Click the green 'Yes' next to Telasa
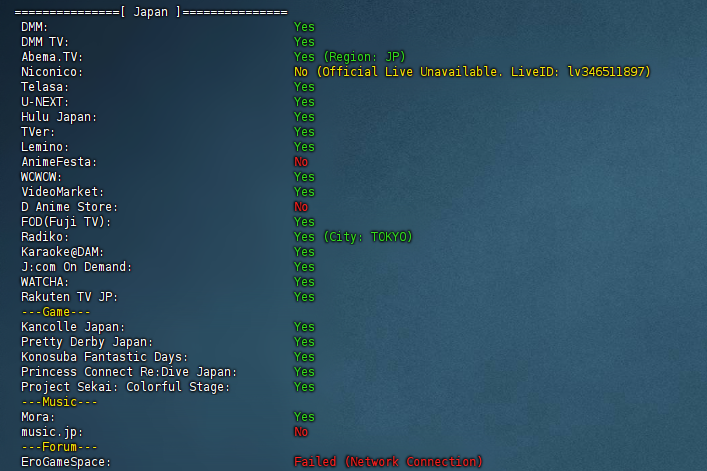Viewport: 707px width, 471px height. (304, 87)
